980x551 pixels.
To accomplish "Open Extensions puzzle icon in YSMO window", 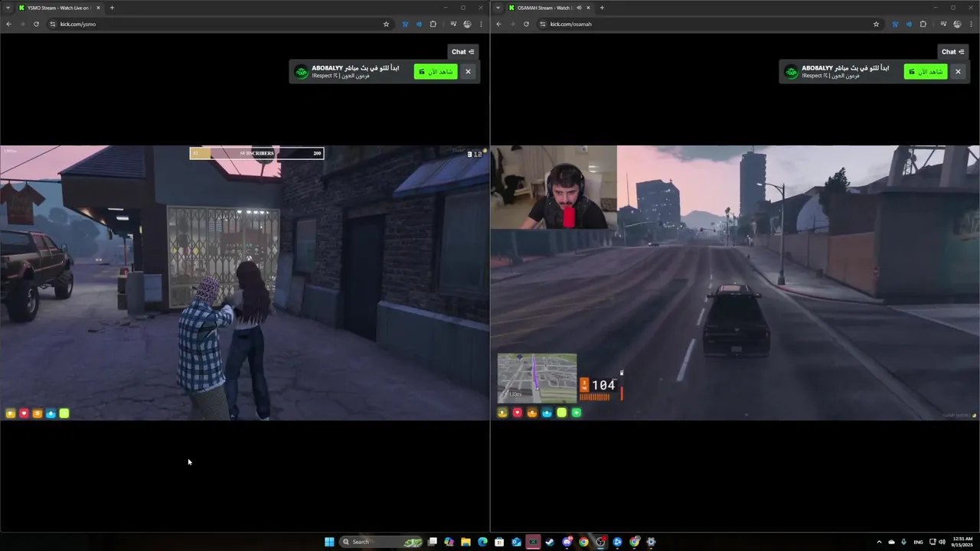I will tap(433, 24).
